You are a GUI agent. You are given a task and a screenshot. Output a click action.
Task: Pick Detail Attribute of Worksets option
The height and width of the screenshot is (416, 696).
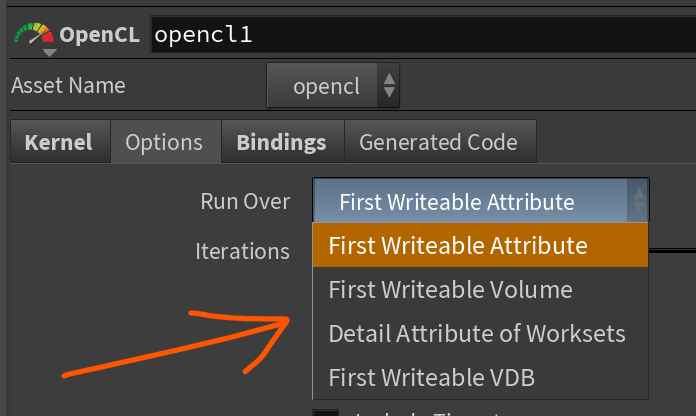pyautogui.click(x=476, y=333)
